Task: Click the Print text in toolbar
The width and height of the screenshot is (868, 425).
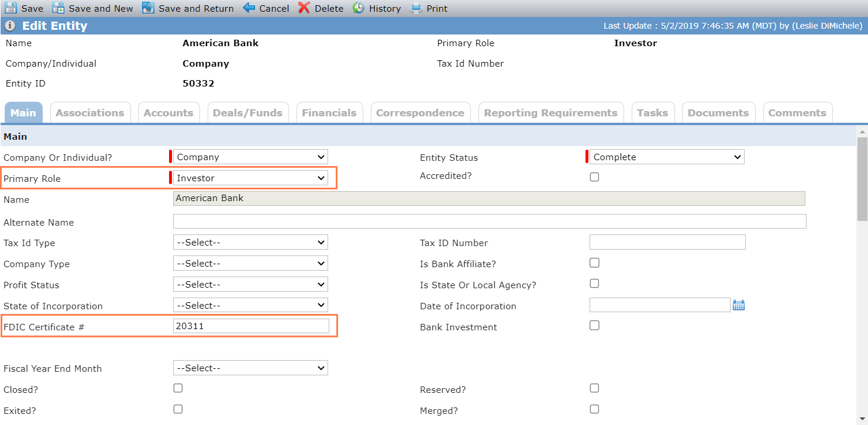Action: [437, 9]
